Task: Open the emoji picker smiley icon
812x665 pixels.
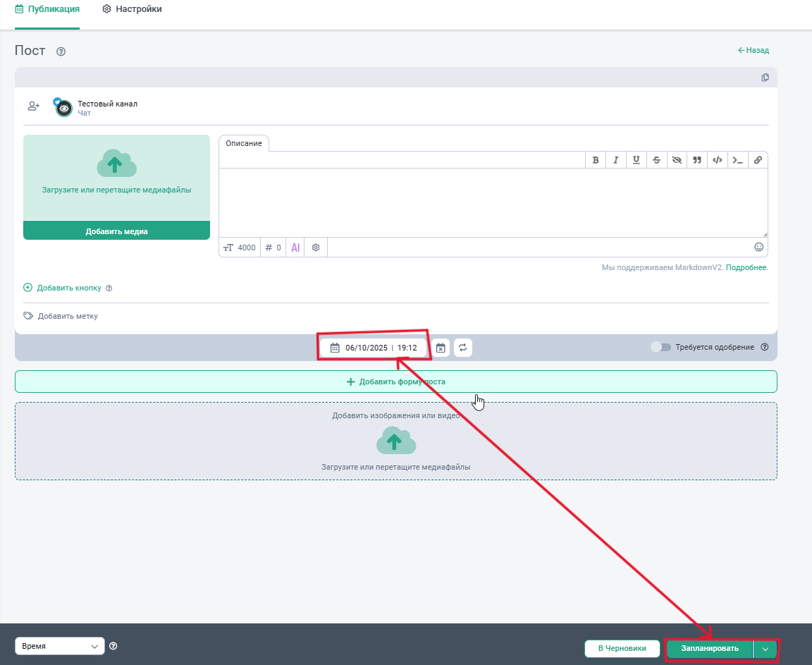Action: [x=758, y=248]
